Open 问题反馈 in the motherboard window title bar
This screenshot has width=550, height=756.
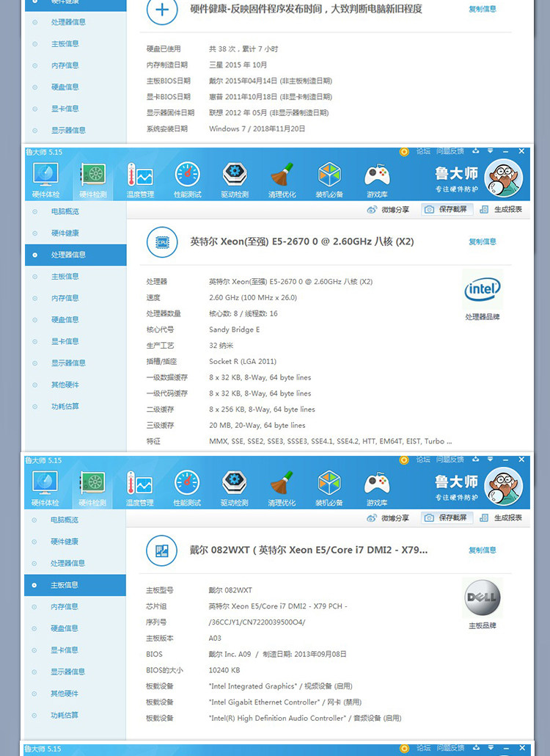point(450,460)
